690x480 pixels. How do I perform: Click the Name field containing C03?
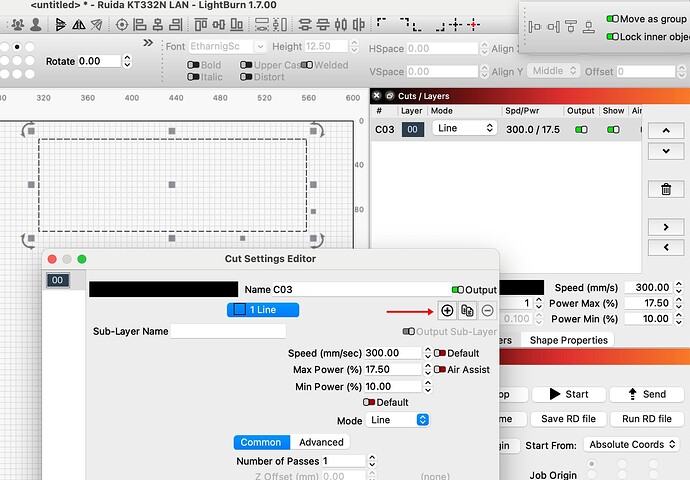[x=361, y=289]
